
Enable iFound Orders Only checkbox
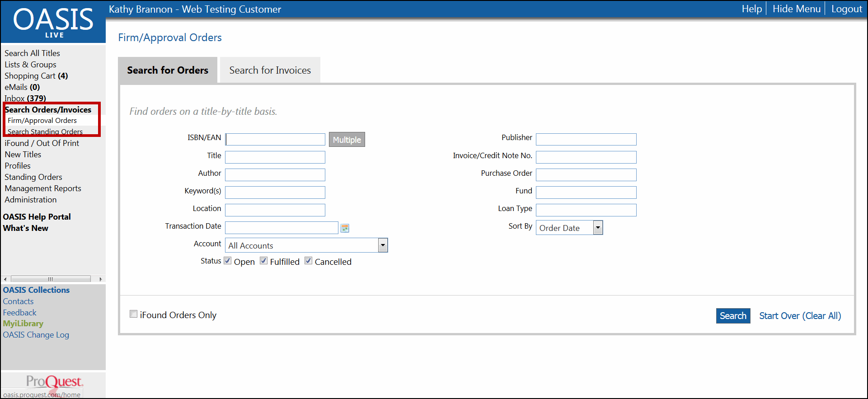(x=133, y=314)
